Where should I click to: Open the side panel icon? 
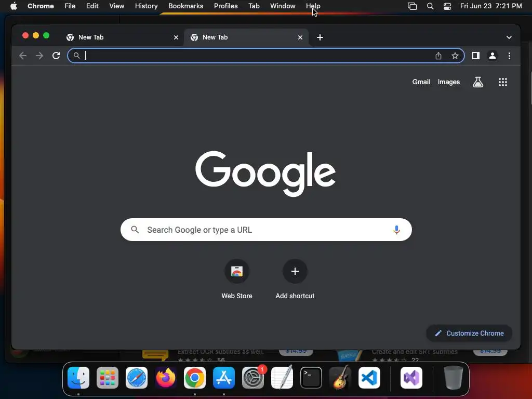pos(476,56)
